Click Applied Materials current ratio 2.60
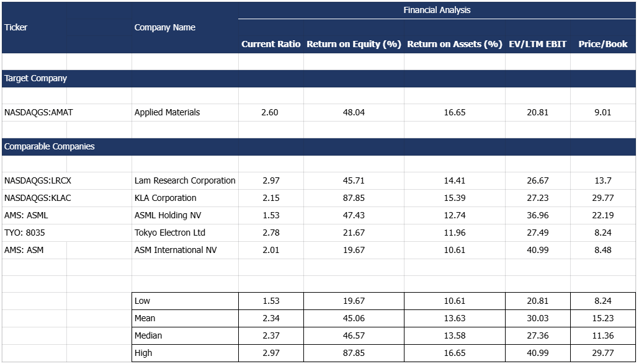The width and height of the screenshot is (639, 364). [271, 112]
